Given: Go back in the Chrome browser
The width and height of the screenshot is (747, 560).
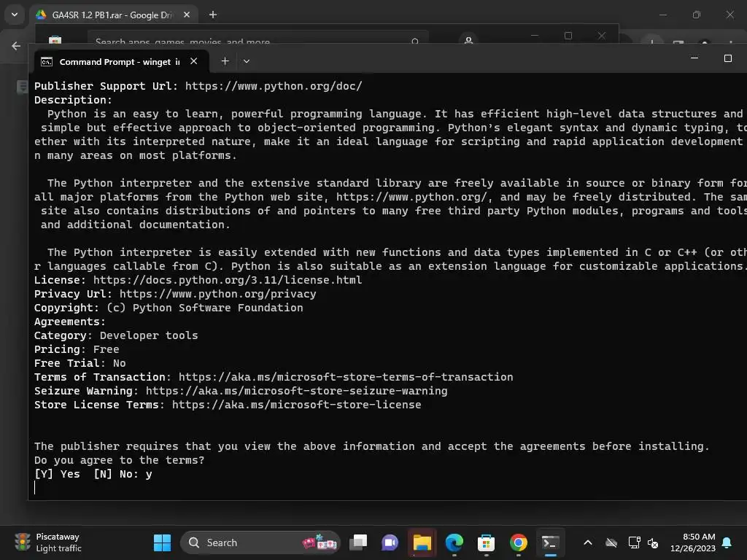Looking at the screenshot, I should (16, 46).
